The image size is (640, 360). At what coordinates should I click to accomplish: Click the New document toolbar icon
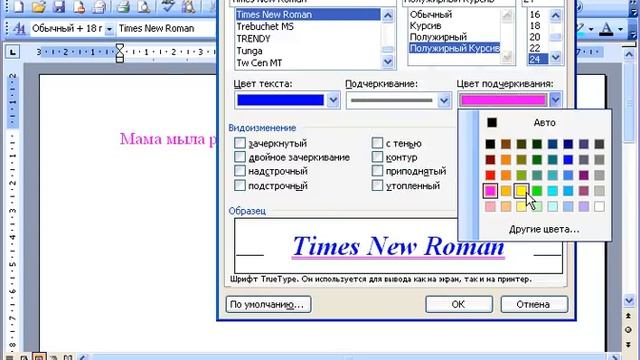(x=18, y=7)
